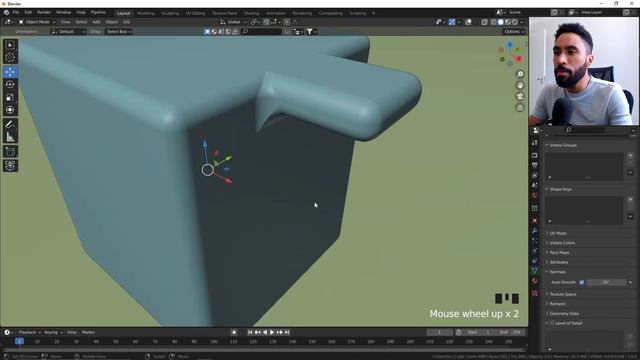Activate the Transform tool
This screenshot has height=360, width=640.
(x=10, y=110)
